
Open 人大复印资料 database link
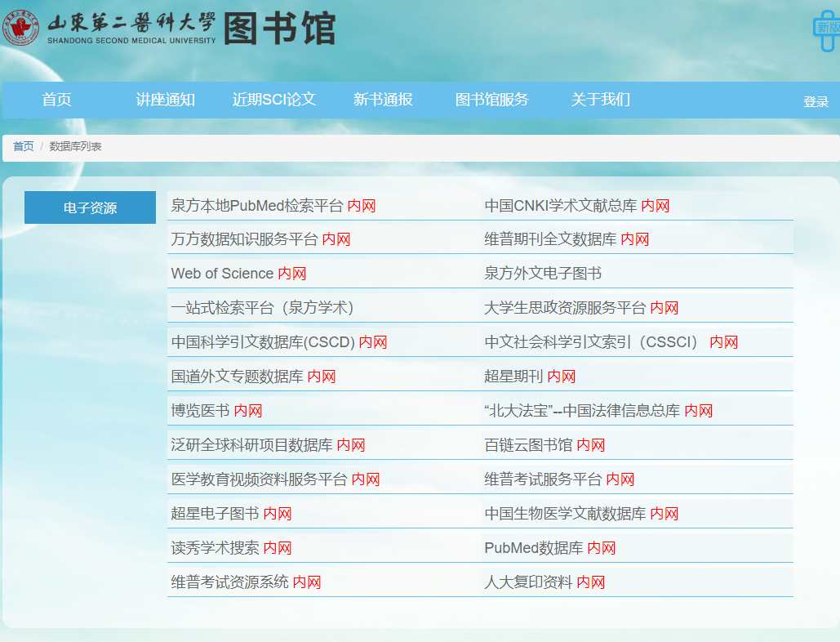(528, 583)
